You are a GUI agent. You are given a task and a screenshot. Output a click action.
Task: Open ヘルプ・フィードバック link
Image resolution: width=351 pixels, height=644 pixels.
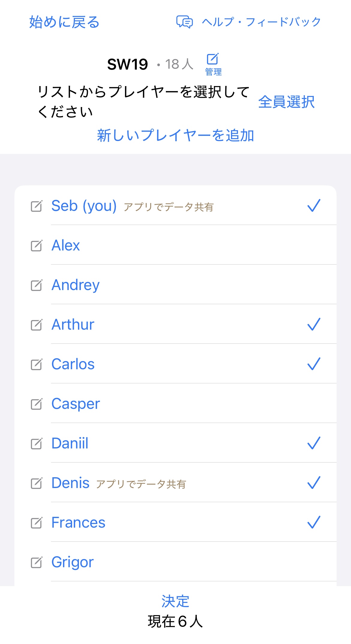pyautogui.click(x=261, y=22)
